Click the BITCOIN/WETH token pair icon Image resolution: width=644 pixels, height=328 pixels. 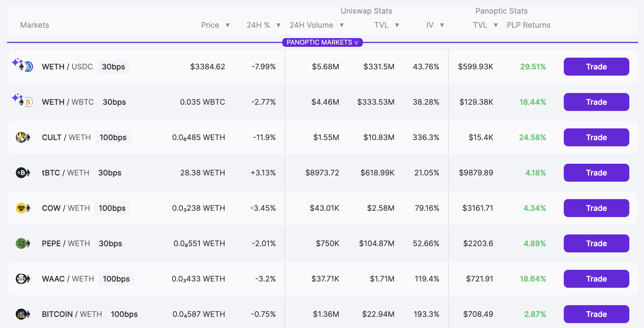pos(23,314)
